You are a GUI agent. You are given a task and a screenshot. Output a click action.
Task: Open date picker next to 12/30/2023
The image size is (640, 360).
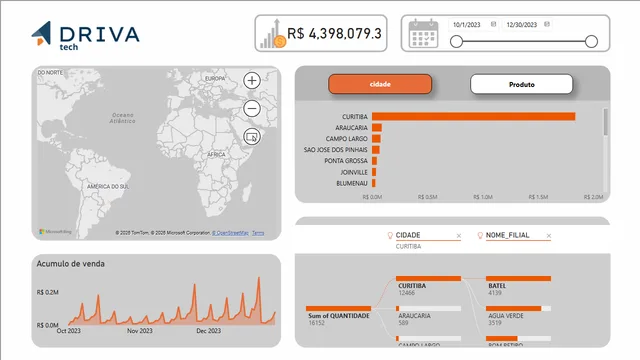(547, 24)
